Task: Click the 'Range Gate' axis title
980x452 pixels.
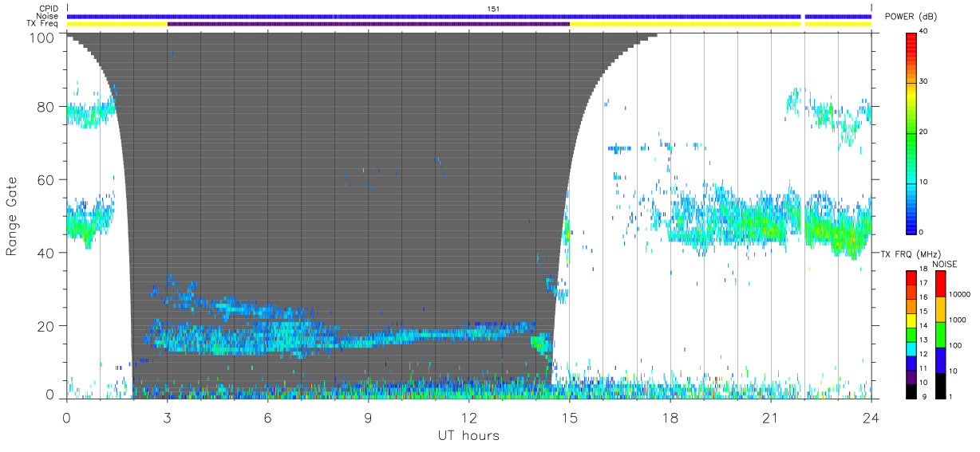Action: coord(12,216)
